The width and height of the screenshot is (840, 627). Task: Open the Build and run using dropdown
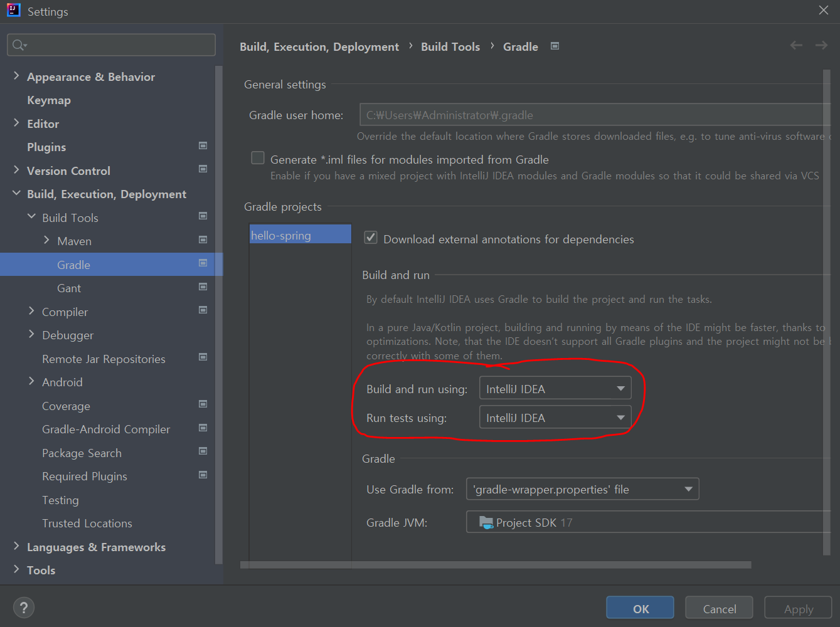coord(555,389)
